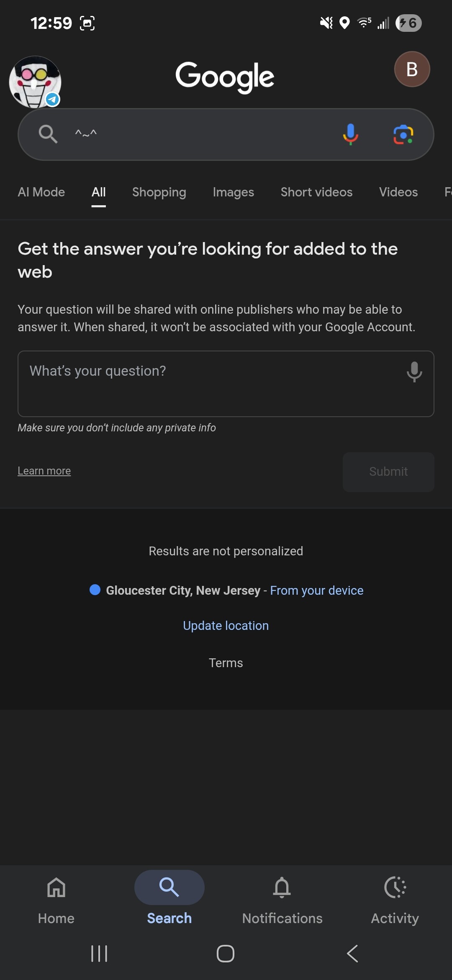Screen dimensions: 452x980
Task: Open the Learn more link
Action: 44,471
